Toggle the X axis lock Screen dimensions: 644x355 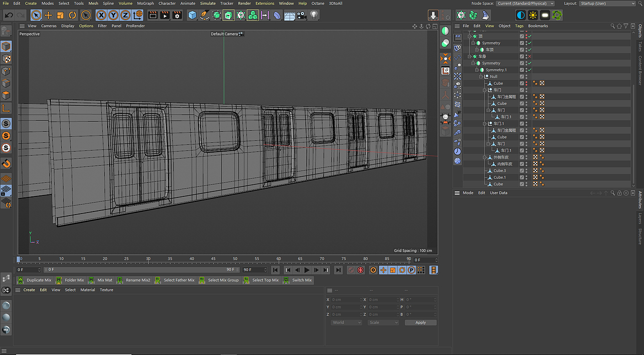tap(101, 15)
